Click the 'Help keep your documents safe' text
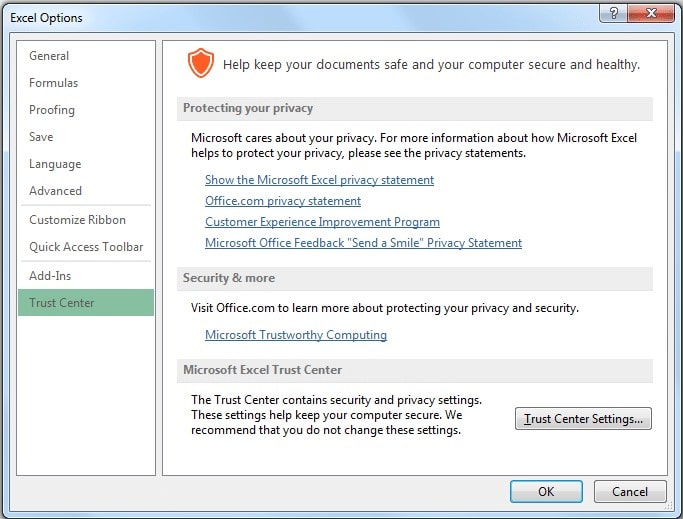 point(431,64)
